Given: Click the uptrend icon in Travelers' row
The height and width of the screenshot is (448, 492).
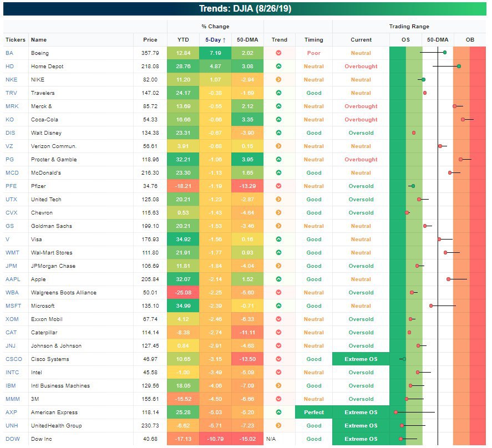Looking at the screenshot, I should tap(278, 93).
